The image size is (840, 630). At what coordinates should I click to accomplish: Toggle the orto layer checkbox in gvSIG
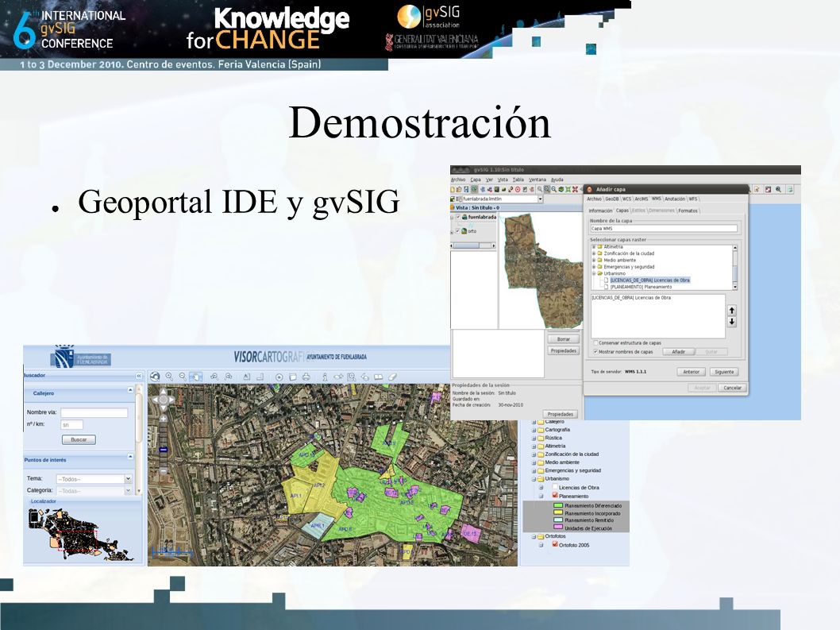[457, 230]
